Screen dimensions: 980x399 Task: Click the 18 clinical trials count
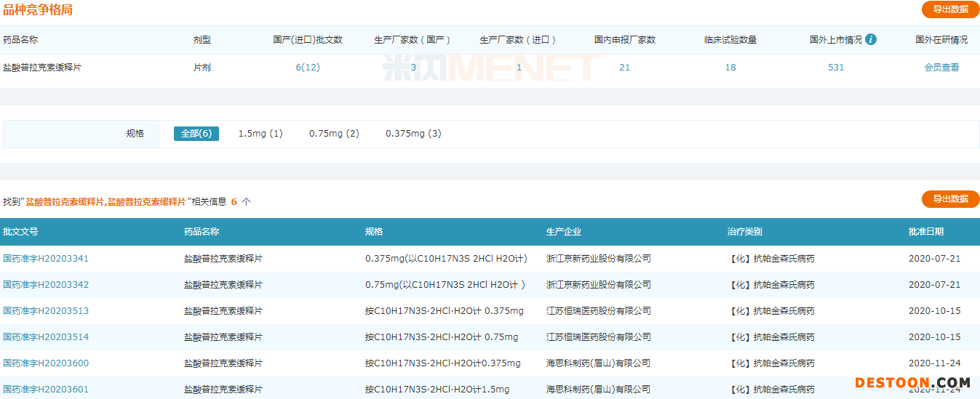click(730, 68)
